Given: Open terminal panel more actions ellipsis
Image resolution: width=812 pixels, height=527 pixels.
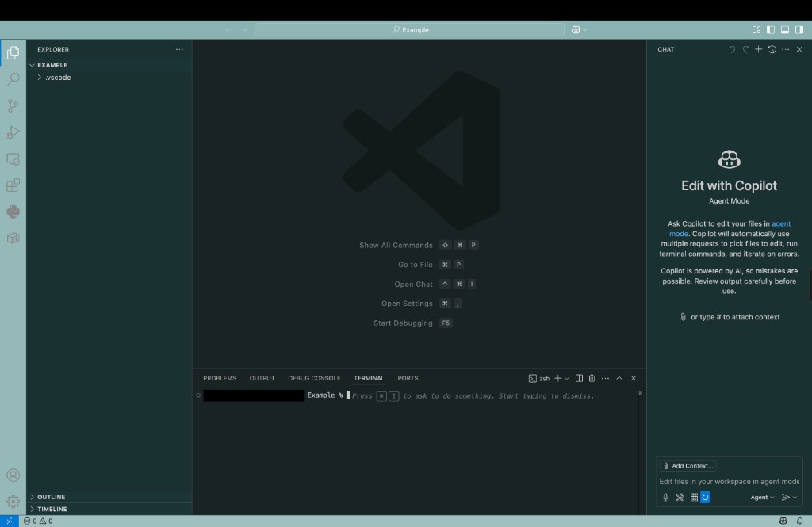Looking at the screenshot, I should pos(605,379).
